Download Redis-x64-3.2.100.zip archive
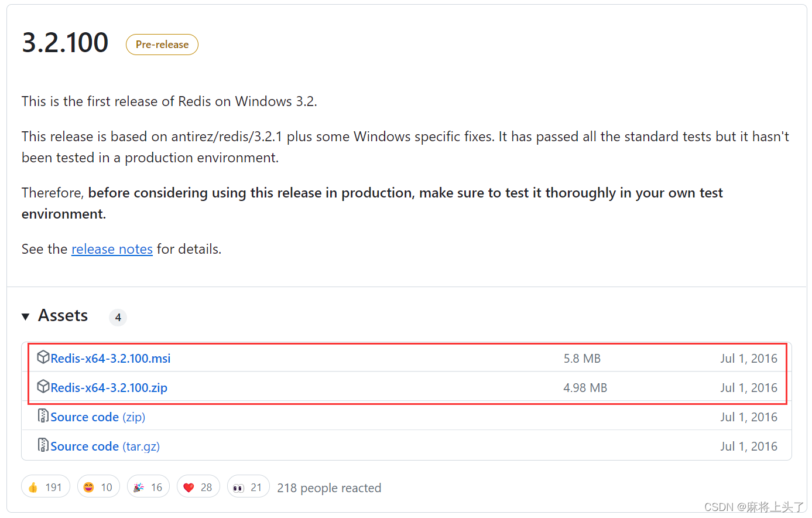 click(x=109, y=387)
